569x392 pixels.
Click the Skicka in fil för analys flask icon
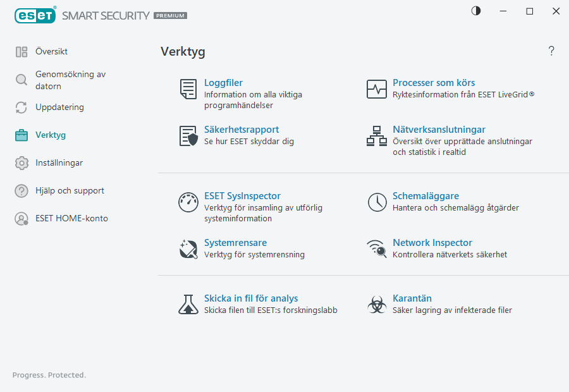pyautogui.click(x=188, y=304)
